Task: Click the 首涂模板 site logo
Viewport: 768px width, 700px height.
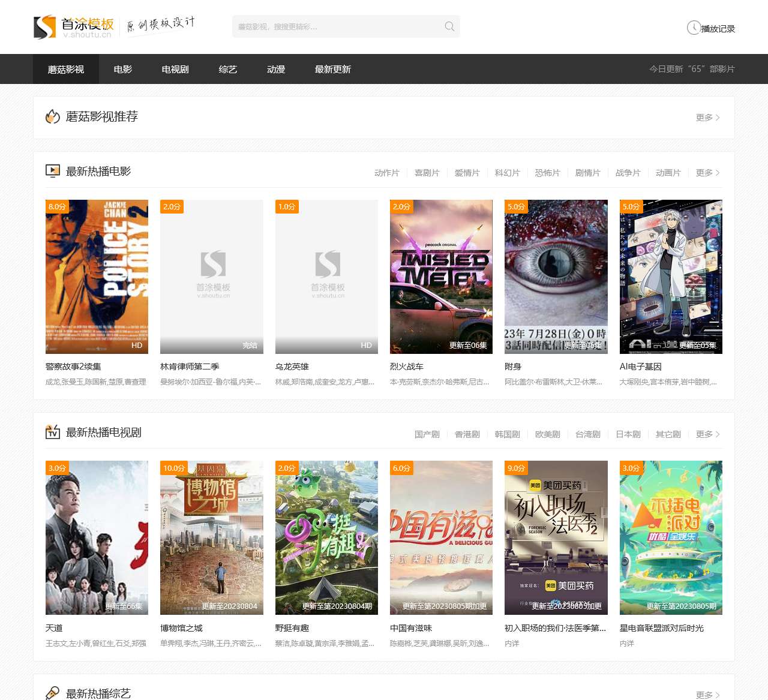Action: pos(73,27)
